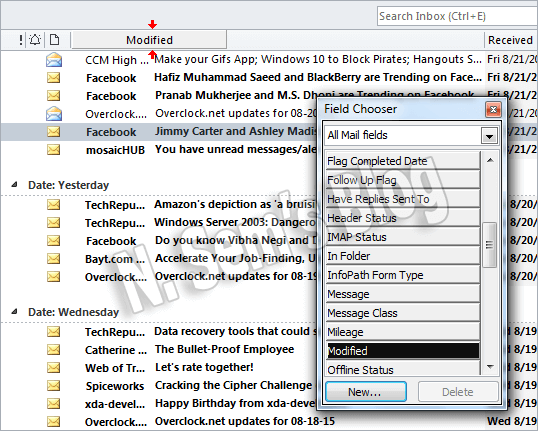This screenshot has width=538, height=431.
Task: Select the Follow Up Flag field
Action: coord(403,180)
